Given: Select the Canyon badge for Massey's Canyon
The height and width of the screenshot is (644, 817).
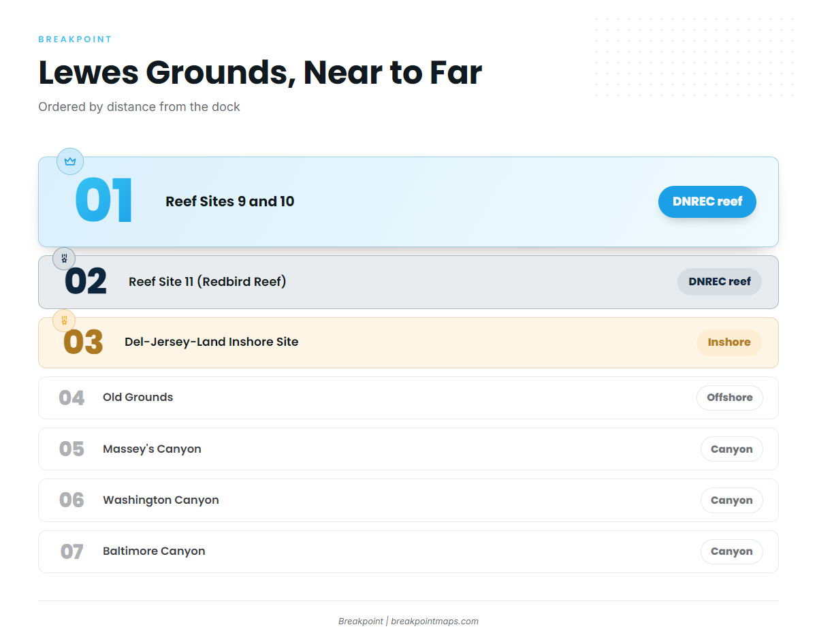Looking at the screenshot, I should pyautogui.click(x=732, y=449).
